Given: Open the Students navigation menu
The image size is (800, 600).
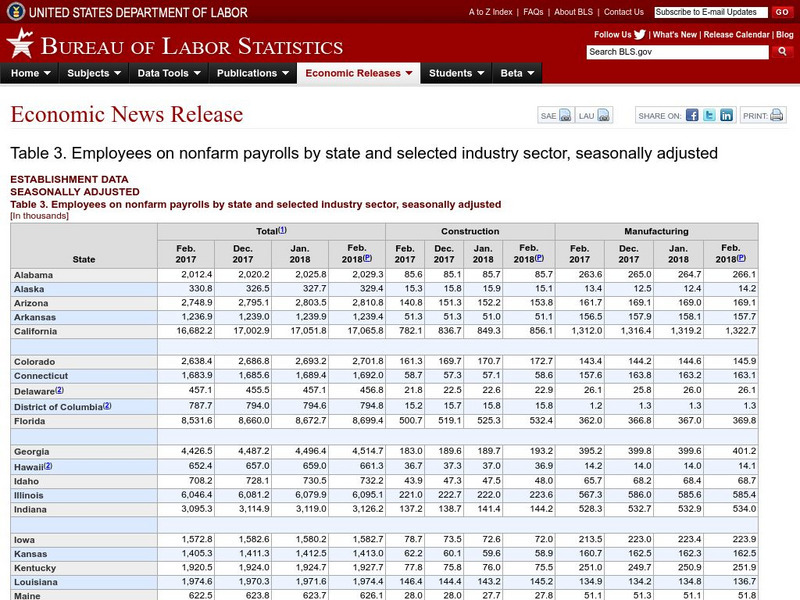Looking at the screenshot, I should (457, 73).
